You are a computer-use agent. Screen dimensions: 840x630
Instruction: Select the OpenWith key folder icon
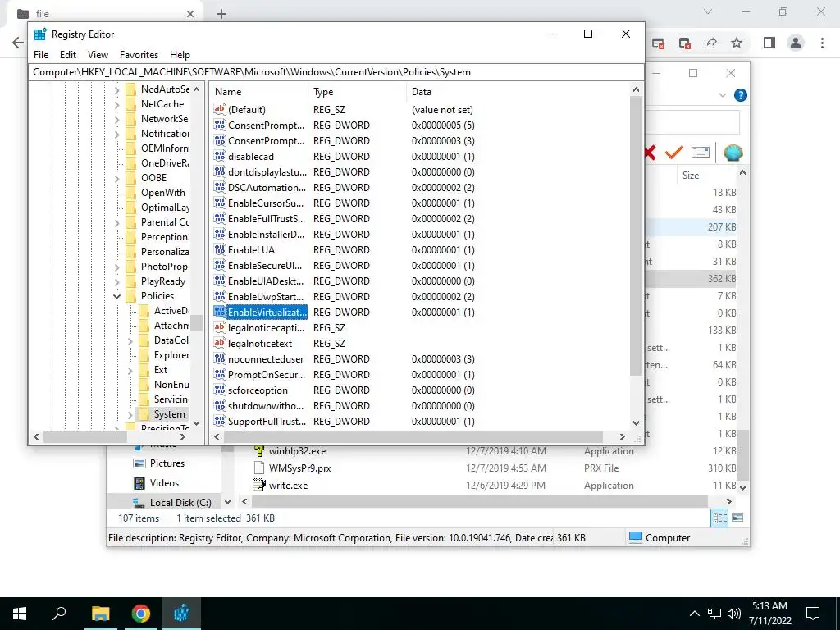130,193
